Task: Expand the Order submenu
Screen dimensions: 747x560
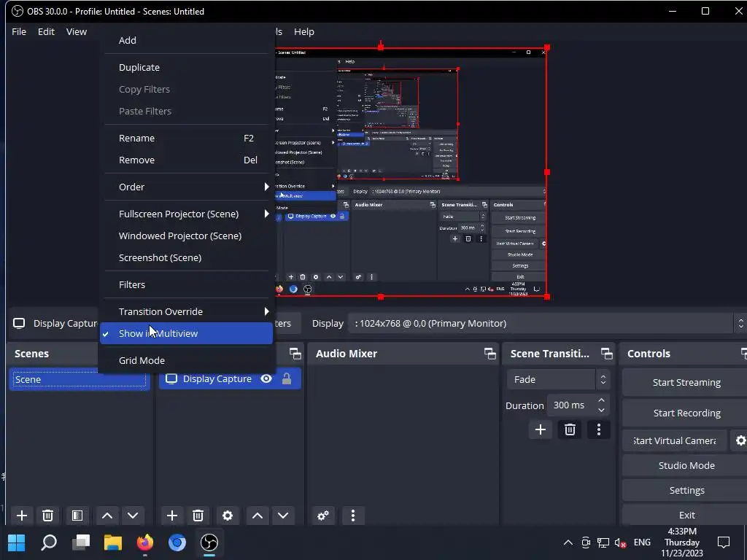Action: 187,187
